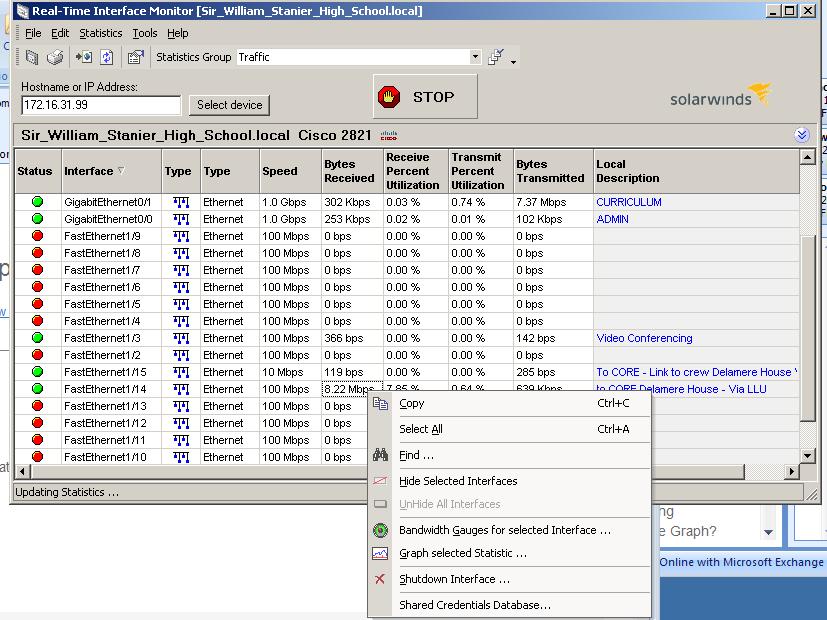Viewport: 827px width, 620px height.
Task: Open the properties icon left of Statistics Group
Action: (136, 57)
